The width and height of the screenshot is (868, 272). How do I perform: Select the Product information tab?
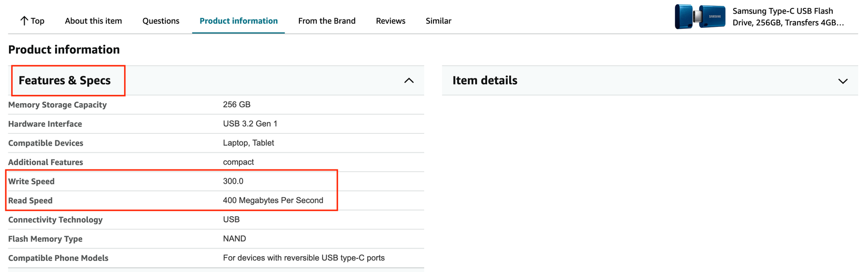(x=238, y=21)
